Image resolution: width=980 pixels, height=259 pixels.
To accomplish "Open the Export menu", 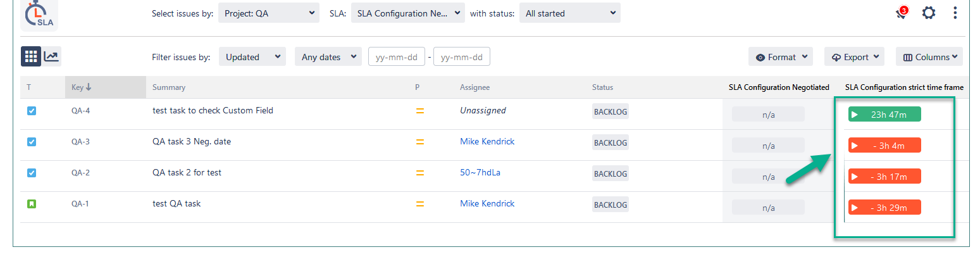I will pyautogui.click(x=854, y=57).
